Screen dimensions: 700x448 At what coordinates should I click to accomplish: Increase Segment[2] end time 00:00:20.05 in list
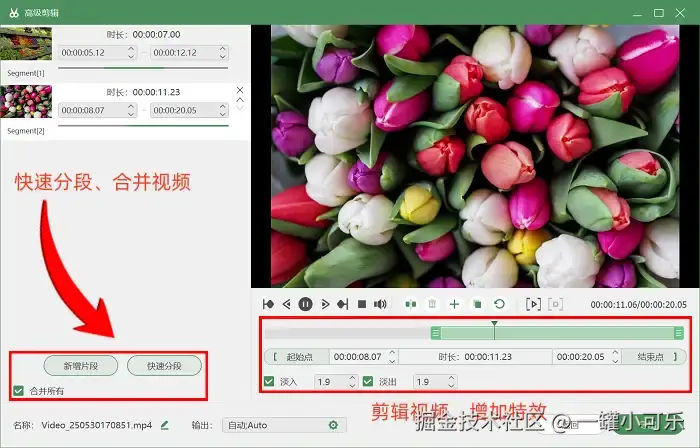coord(223,106)
